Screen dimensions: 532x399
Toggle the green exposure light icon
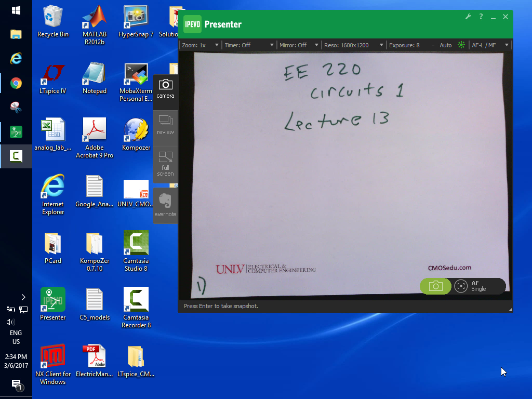coord(461,45)
